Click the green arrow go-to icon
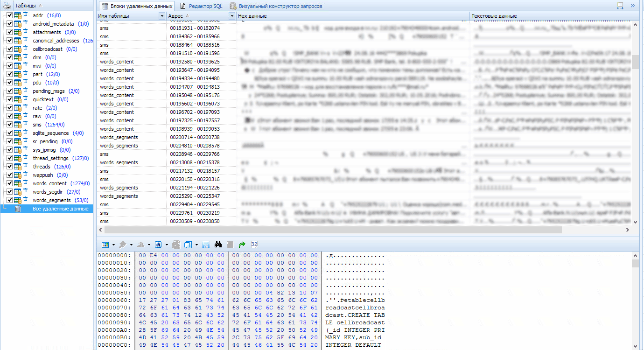The image size is (644, 350). 242,245
